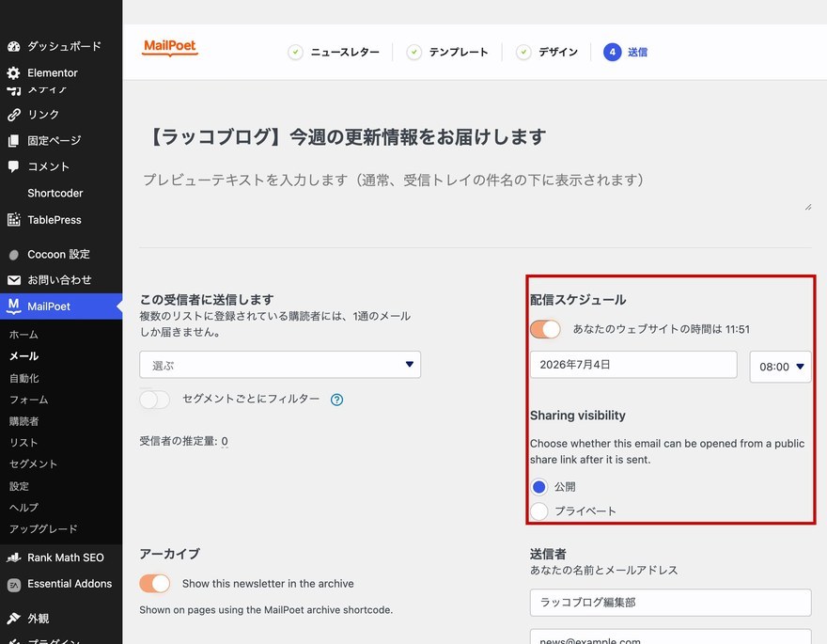
Task: Click the お問い合わせ envelope icon
Action: (x=14, y=280)
